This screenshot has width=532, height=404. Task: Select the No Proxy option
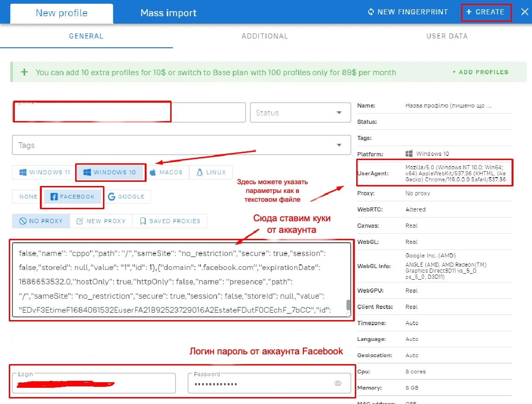coord(41,221)
